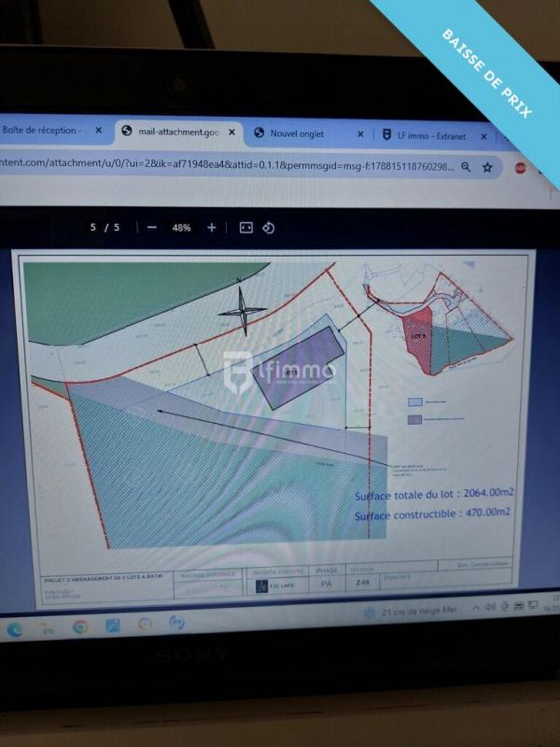This screenshot has height=747, width=560.
Task: Close the mail-attachment tab
Action: click(x=231, y=133)
